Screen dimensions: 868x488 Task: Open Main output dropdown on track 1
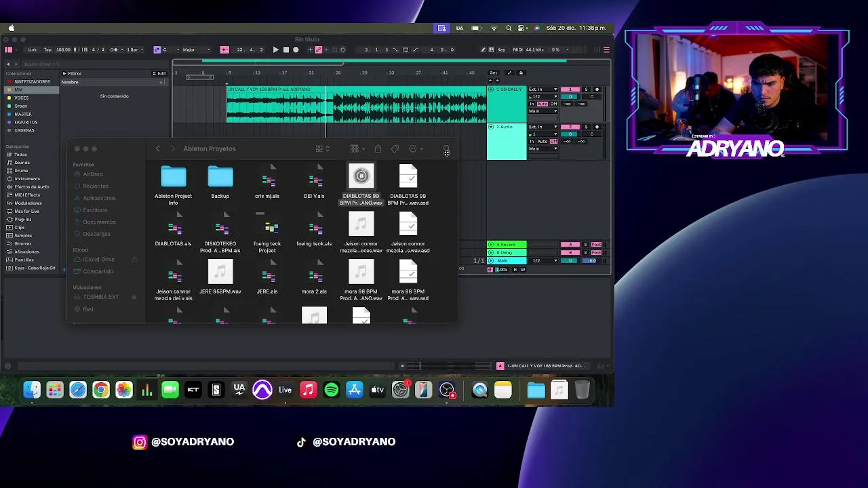[542, 111]
